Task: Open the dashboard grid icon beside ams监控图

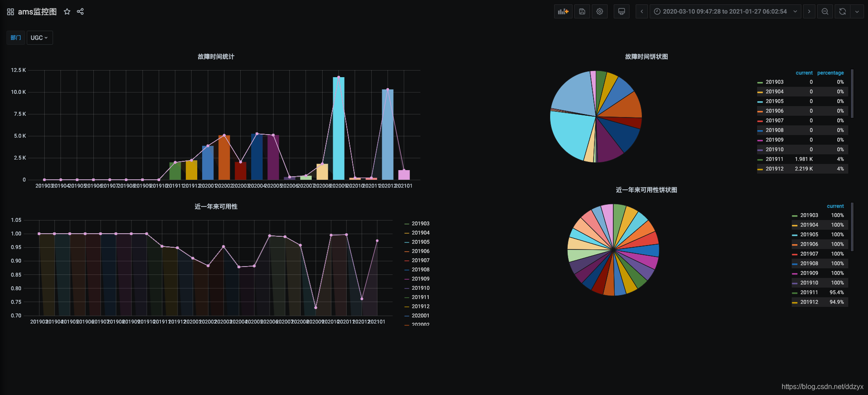Action: pyautogui.click(x=11, y=12)
